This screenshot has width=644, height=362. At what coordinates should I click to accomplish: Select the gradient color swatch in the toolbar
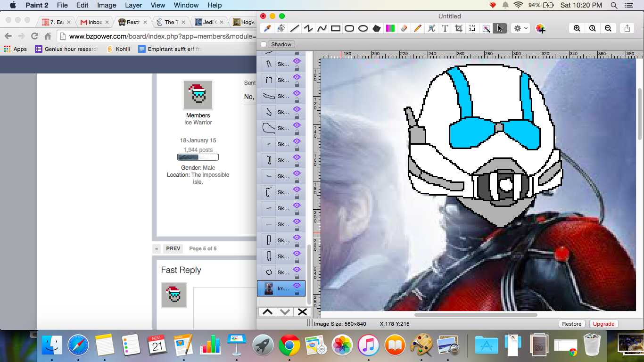coord(390,28)
